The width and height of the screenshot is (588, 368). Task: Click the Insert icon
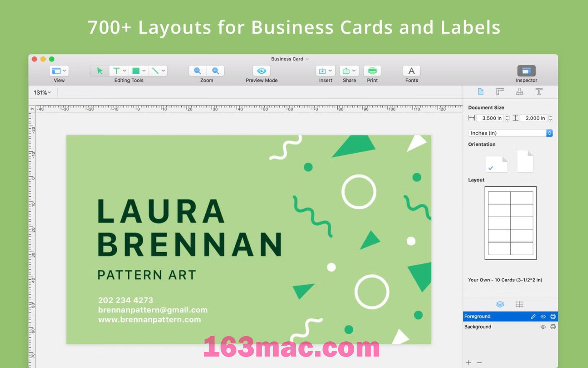322,71
